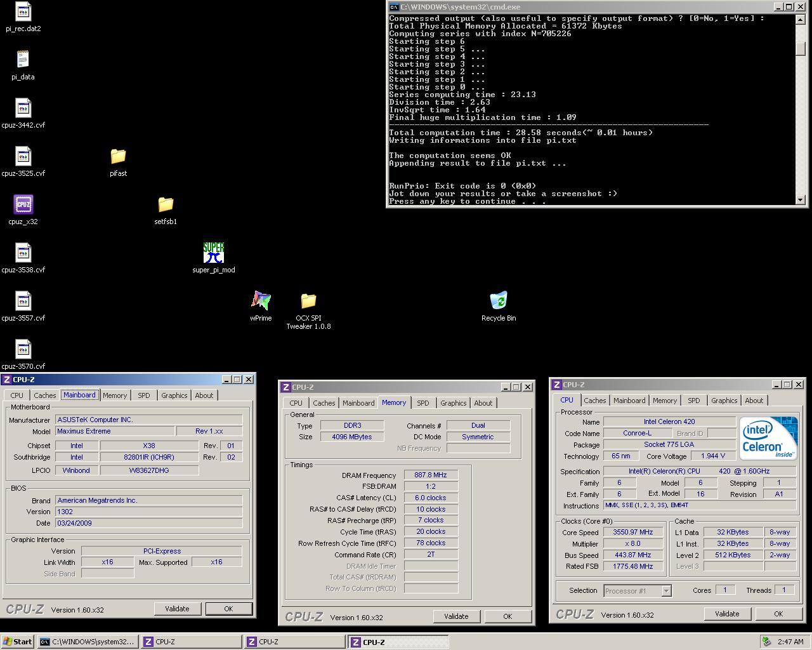Open Graphics tab in CPU-Z CPU window
Viewport: 812px width, 650px height.
coord(724,401)
